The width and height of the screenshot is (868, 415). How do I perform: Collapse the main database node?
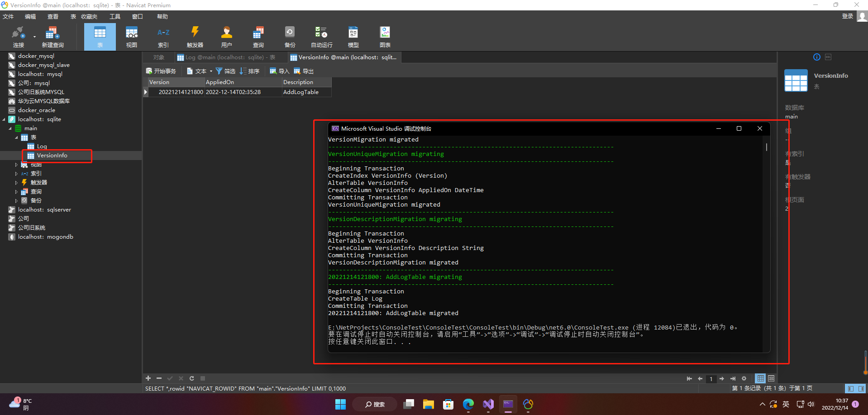coord(10,128)
